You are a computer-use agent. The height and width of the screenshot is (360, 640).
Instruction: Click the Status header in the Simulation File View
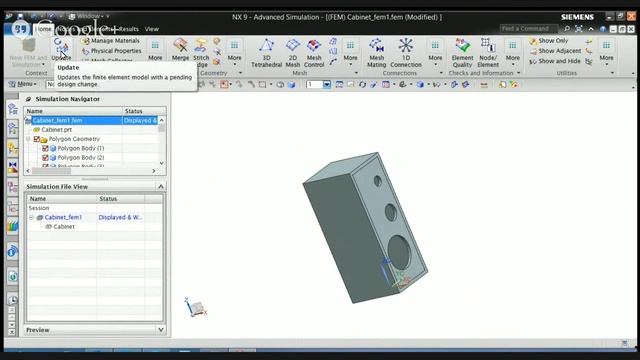[x=120, y=199]
